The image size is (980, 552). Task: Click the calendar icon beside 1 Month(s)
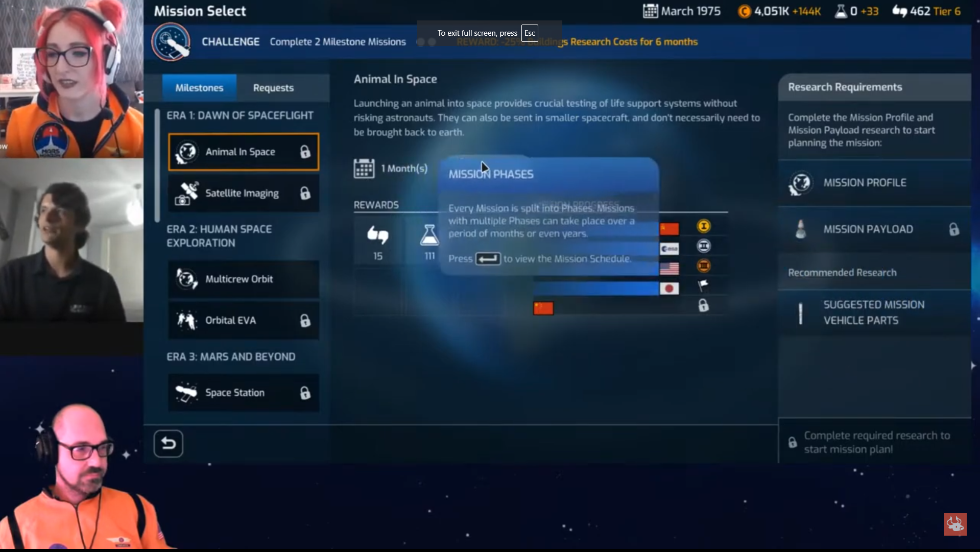[364, 169]
